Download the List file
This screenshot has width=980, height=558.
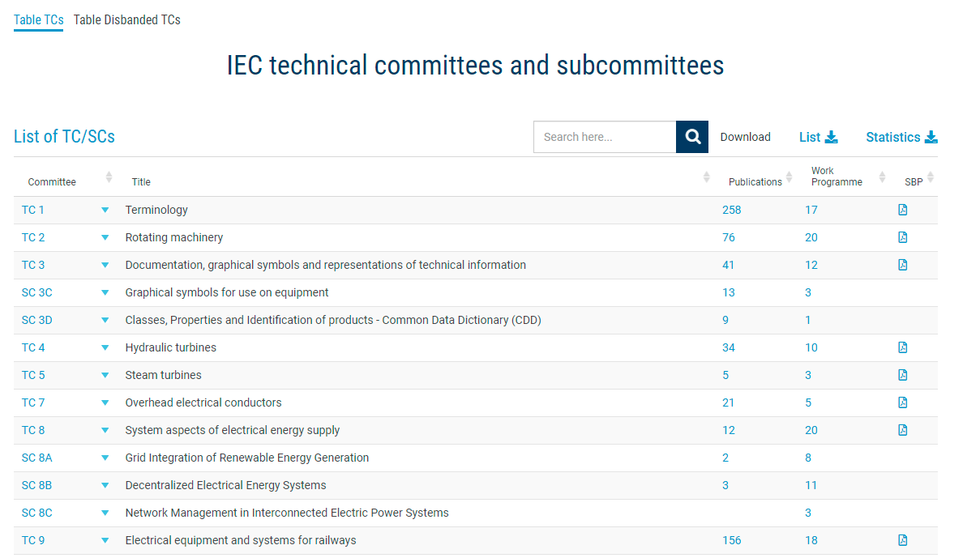click(818, 137)
